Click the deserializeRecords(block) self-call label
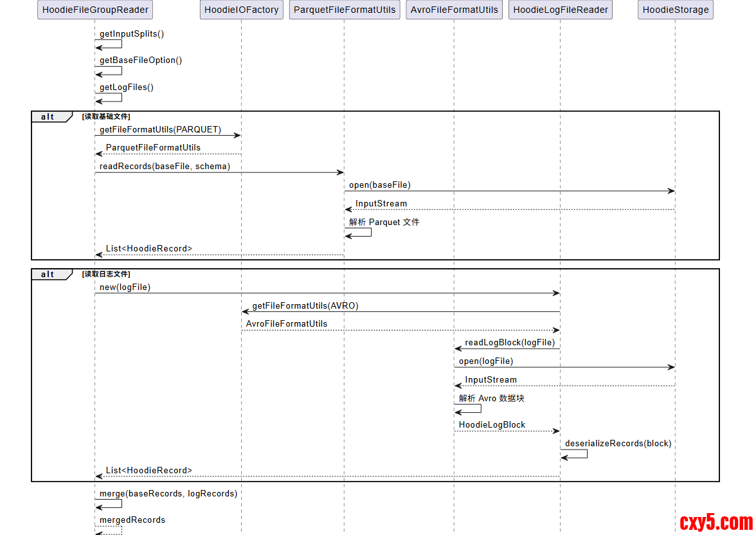756x535 pixels. (618, 443)
